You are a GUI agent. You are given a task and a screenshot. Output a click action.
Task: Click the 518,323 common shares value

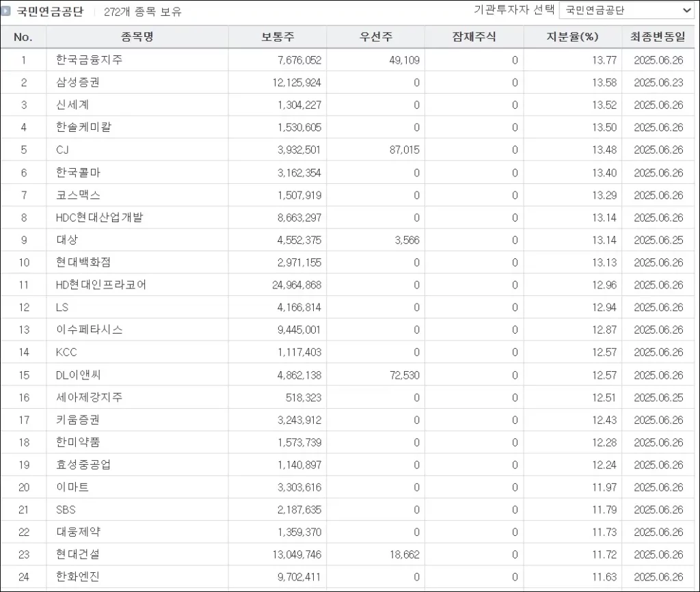303,398
